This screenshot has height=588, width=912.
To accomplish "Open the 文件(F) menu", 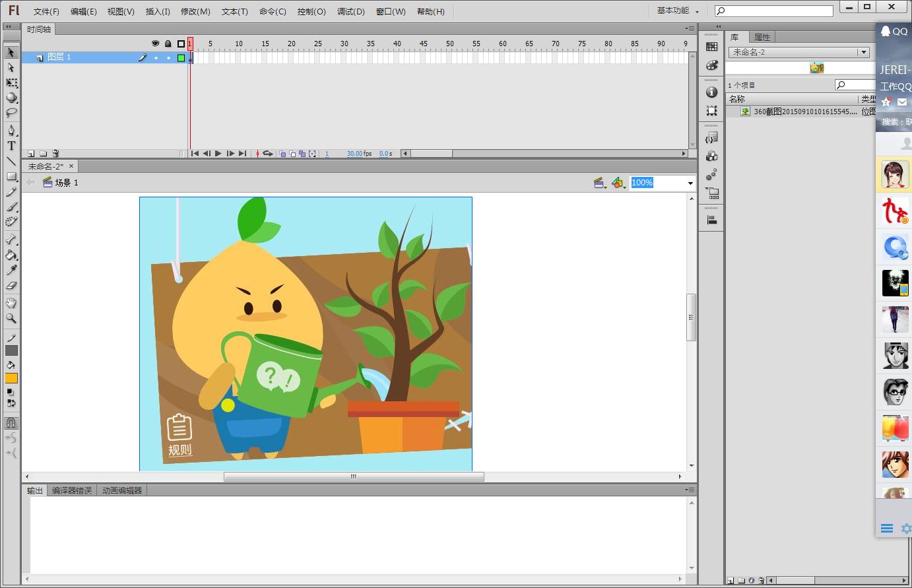I will tap(46, 11).
